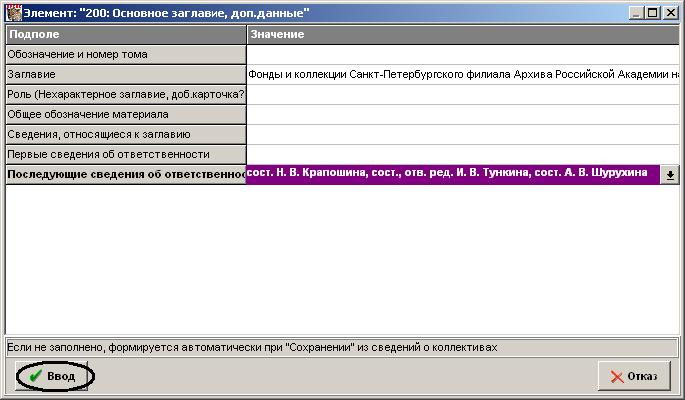Select row label Заглавие
The width and height of the screenshot is (685, 400).
(126, 75)
